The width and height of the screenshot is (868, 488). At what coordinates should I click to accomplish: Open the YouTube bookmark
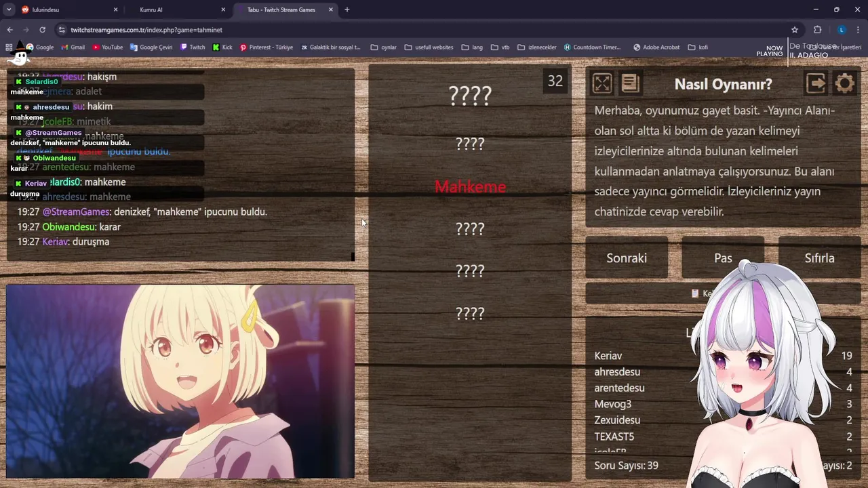click(108, 47)
